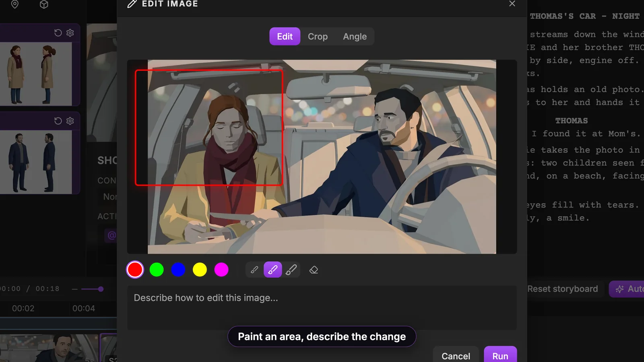This screenshot has width=644, height=362.
Task: Select the small brush size
Action: point(254,270)
